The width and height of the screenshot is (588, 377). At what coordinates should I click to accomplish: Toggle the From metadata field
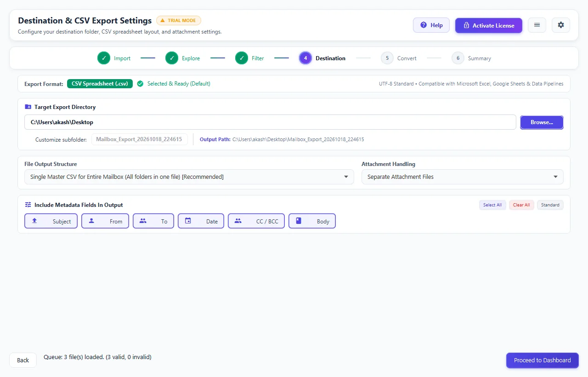pyautogui.click(x=105, y=221)
